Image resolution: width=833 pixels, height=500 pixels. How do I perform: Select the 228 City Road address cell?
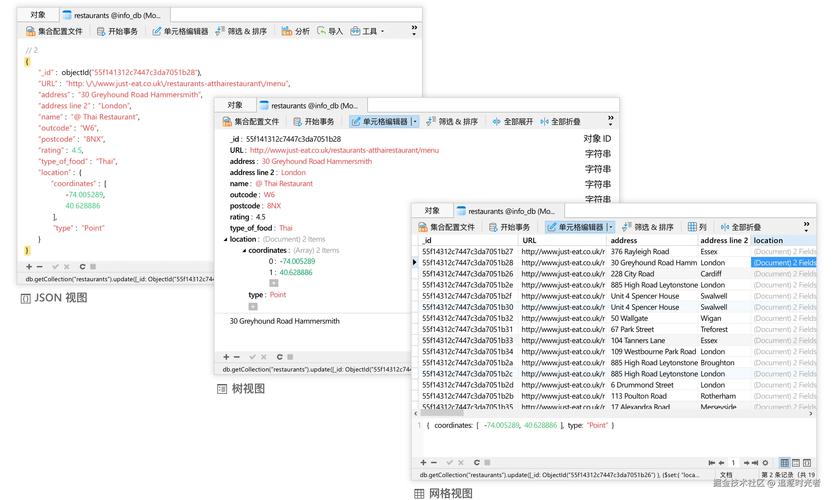tap(632, 273)
